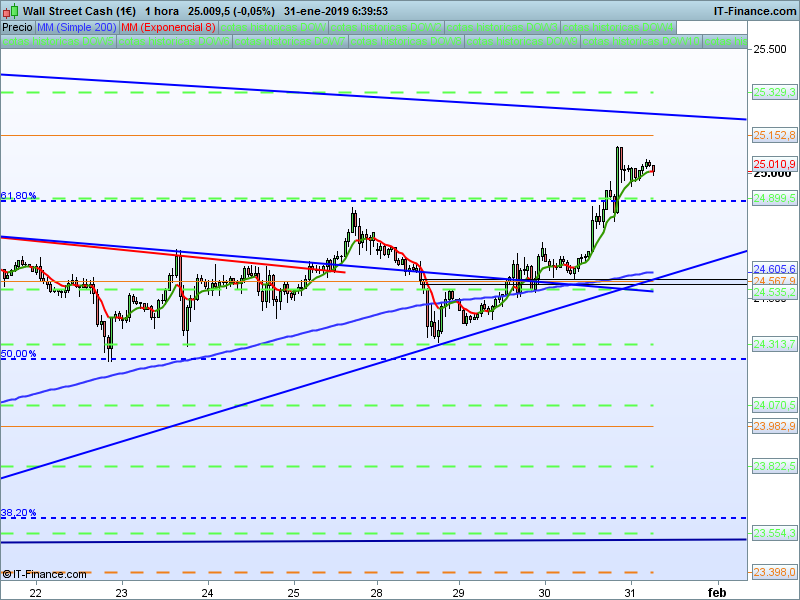Click the feb month label on time axis
The width and height of the screenshot is (800, 600).
coord(717,592)
